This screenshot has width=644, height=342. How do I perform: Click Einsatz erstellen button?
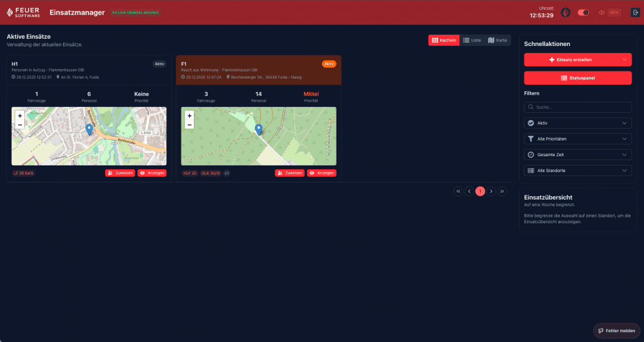coord(571,60)
